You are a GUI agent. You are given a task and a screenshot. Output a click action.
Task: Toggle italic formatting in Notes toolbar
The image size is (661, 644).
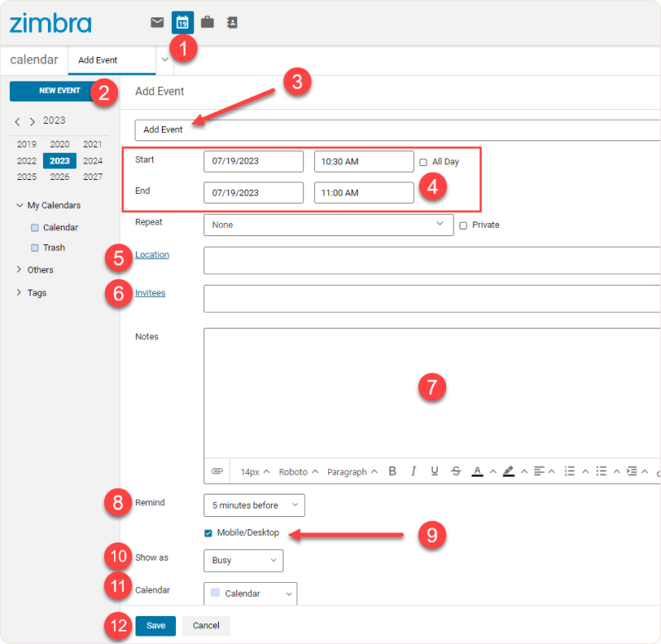[414, 471]
